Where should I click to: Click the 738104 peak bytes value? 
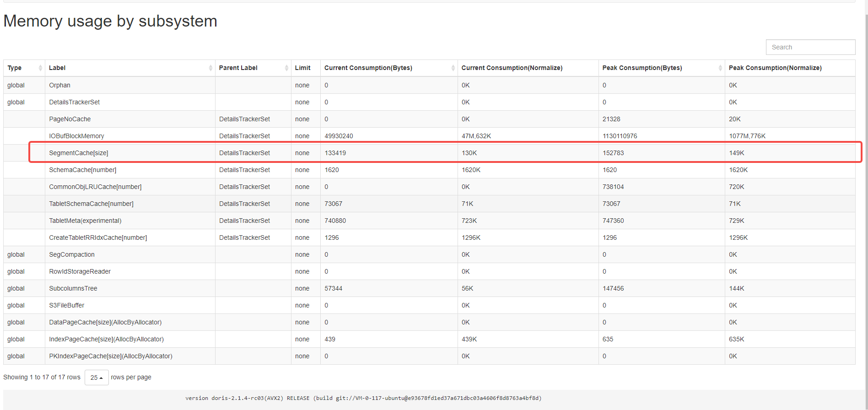click(613, 187)
